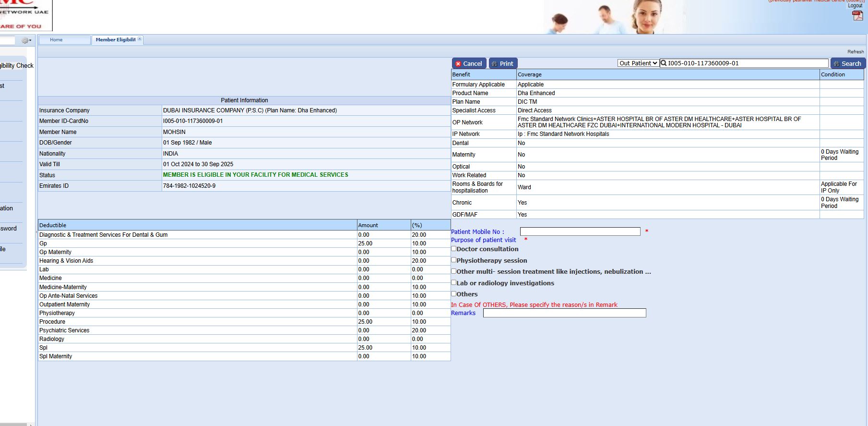Check Lab or radiology investigations option
The image size is (868, 426).
(x=453, y=282)
